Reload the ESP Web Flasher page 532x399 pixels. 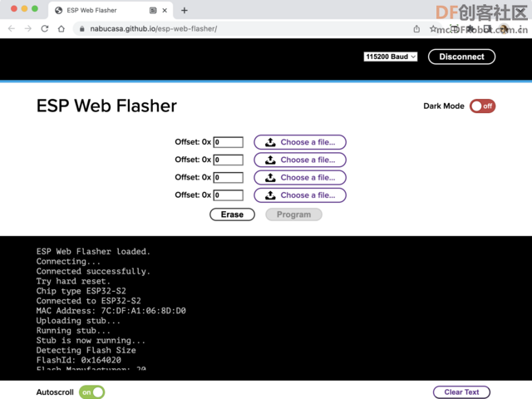point(45,29)
